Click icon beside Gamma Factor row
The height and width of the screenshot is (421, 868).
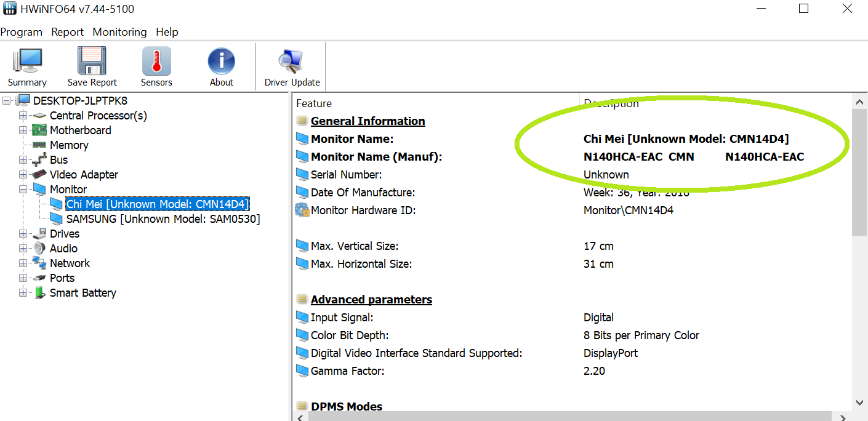pos(302,371)
